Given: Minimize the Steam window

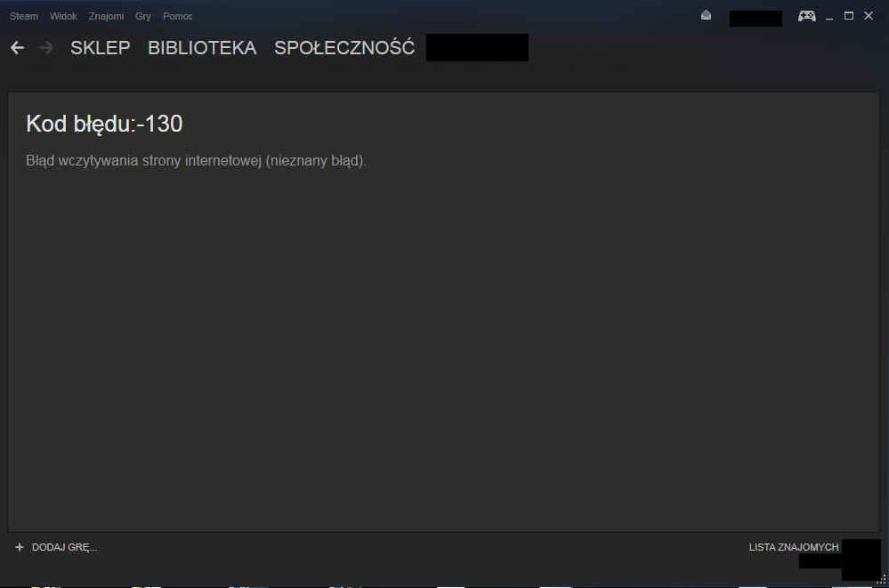Looking at the screenshot, I should point(829,16).
